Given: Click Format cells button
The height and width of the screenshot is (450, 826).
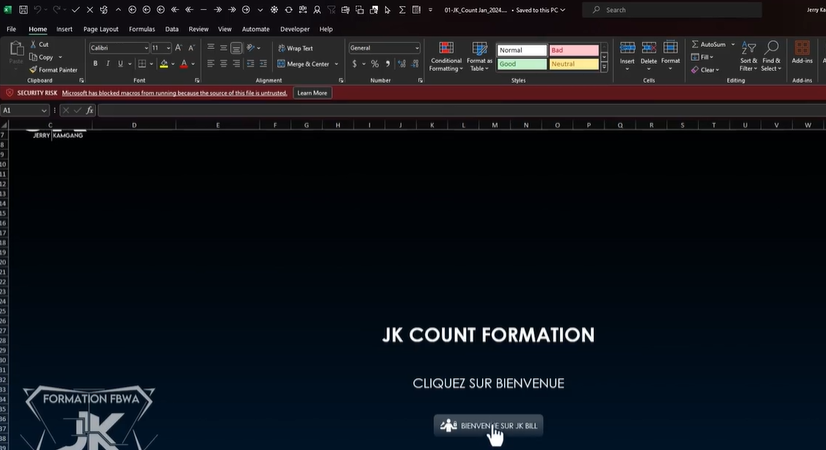Looking at the screenshot, I should (670, 55).
